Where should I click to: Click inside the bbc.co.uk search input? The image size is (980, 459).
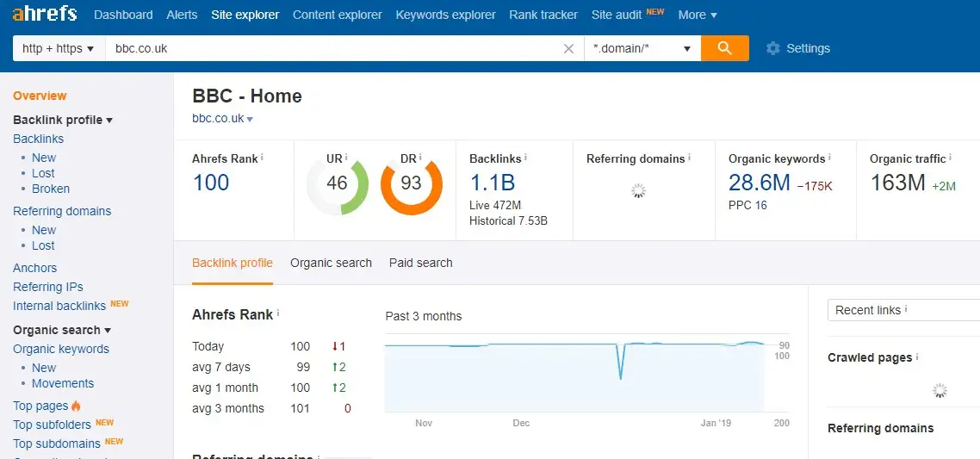click(x=334, y=48)
